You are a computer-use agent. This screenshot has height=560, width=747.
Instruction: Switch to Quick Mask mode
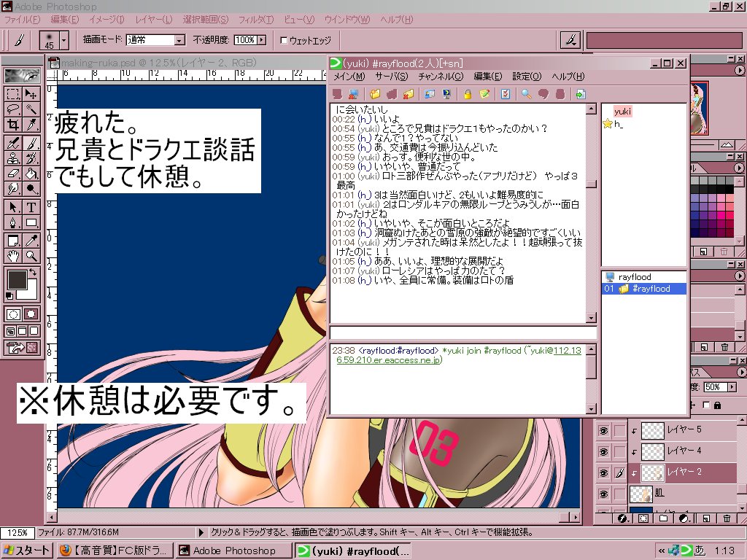tap(31, 314)
